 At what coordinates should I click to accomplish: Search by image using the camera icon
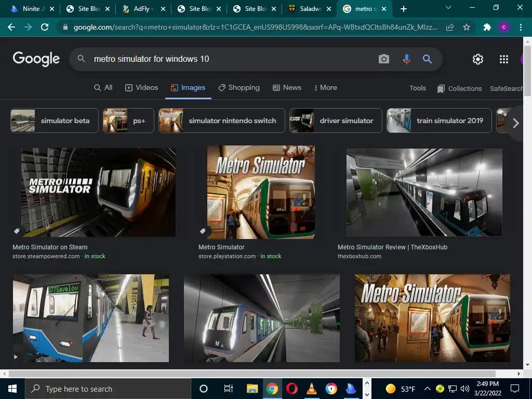[384, 59]
